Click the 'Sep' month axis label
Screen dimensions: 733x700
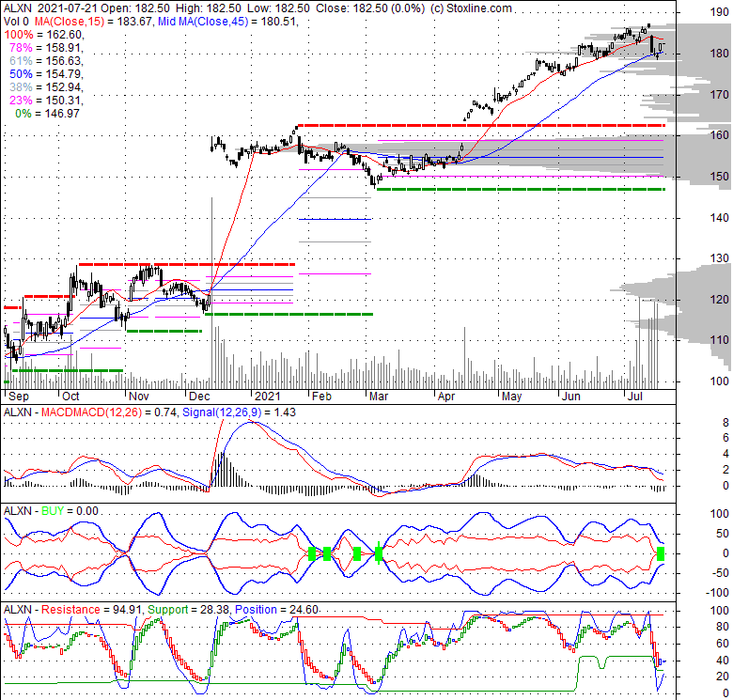point(19,397)
